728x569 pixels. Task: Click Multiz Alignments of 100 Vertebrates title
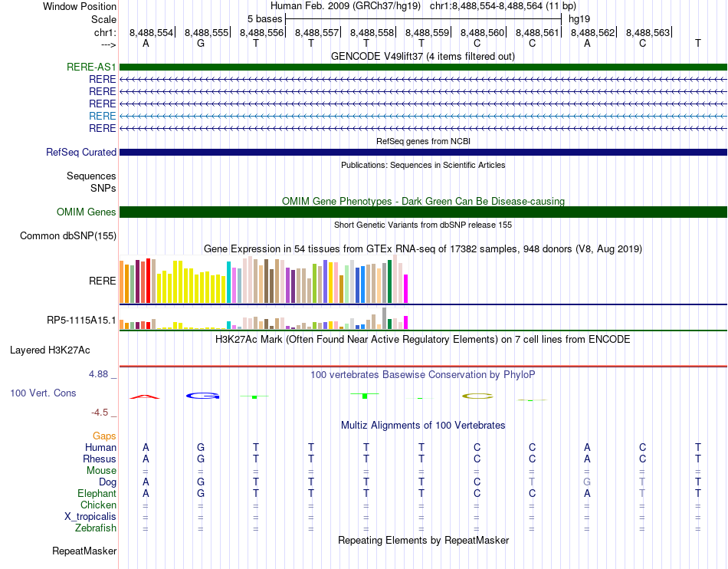click(x=423, y=425)
